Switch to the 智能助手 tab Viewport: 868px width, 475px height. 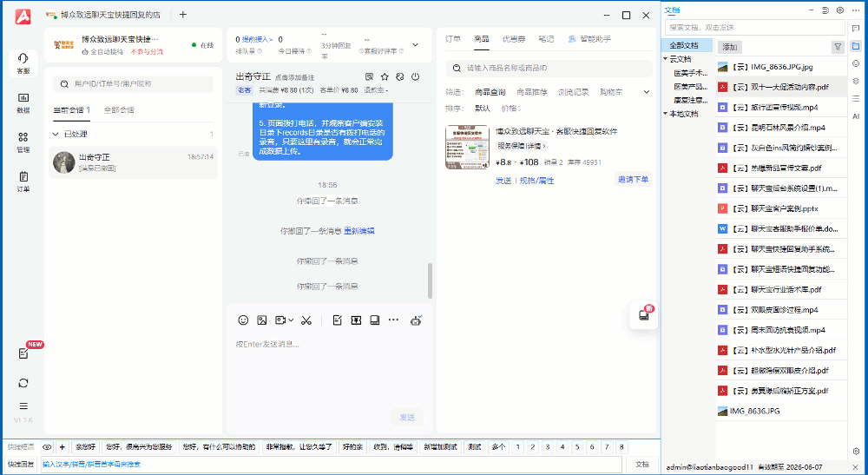click(589, 39)
